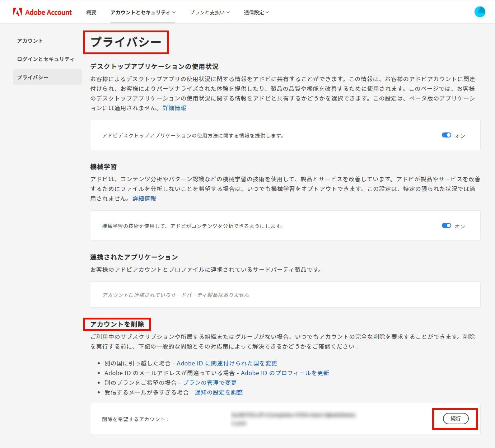495x448 pixels.
Task: Open the 概要 tab
Action: [x=91, y=13]
